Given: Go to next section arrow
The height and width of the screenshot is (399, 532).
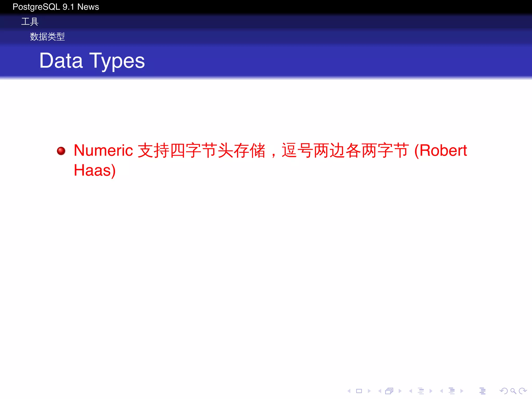Looking at the screenshot, I should click(x=462, y=391).
